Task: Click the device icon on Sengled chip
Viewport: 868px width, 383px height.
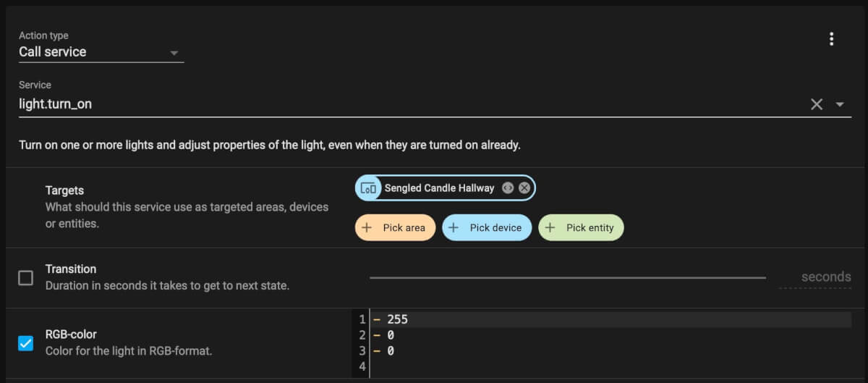Action: tap(368, 188)
